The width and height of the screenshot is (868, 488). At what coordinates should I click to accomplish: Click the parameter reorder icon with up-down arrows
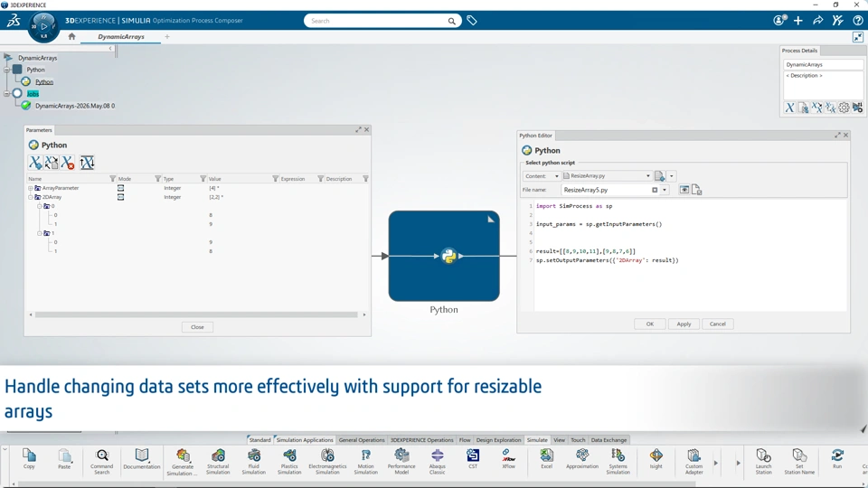click(87, 162)
